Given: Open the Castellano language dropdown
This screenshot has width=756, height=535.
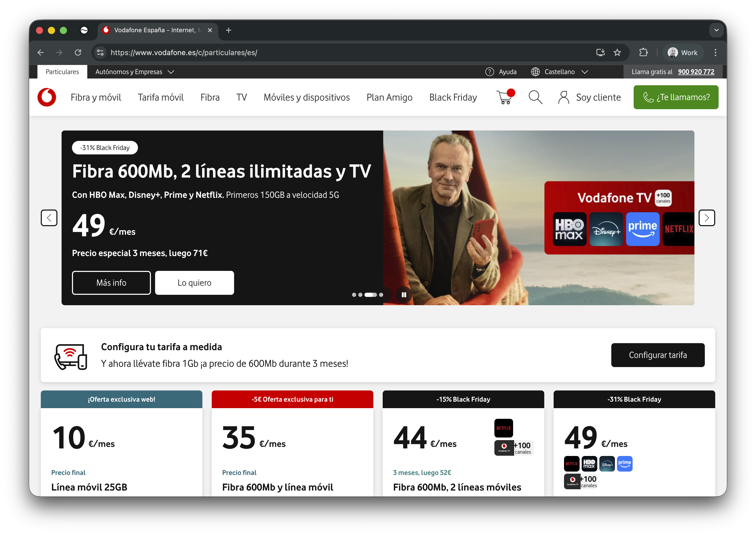Looking at the screenshot, I should (x=559, y=72).
